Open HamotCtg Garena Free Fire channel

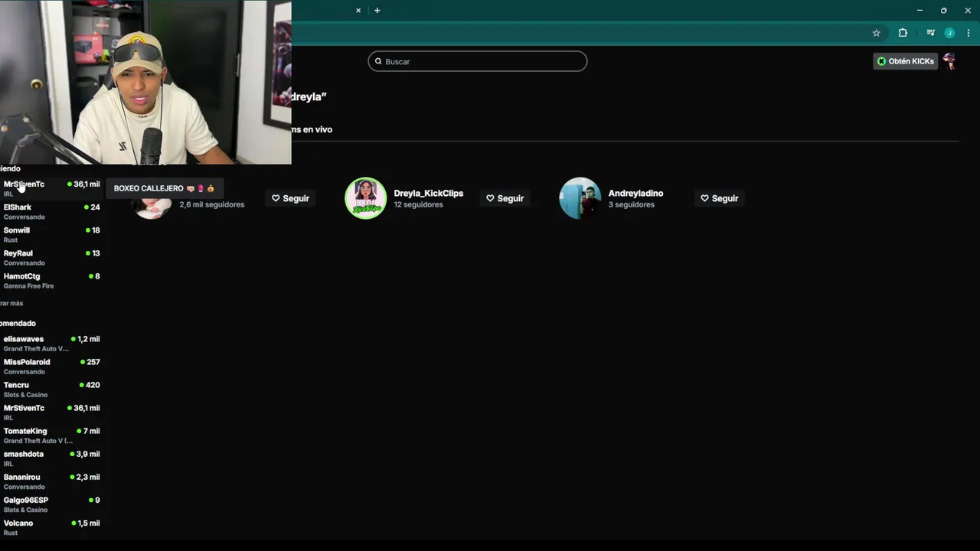click(x=51, y=280)
